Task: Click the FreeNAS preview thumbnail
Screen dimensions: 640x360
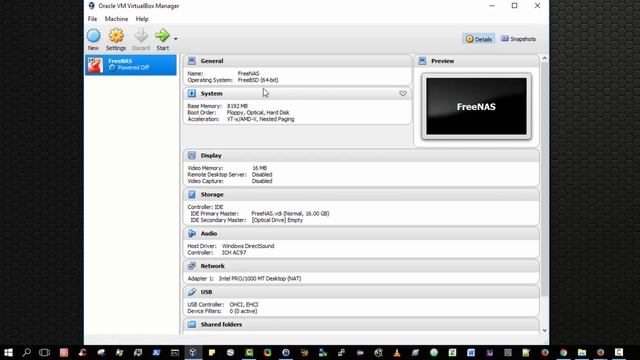Action: [476, 107]
